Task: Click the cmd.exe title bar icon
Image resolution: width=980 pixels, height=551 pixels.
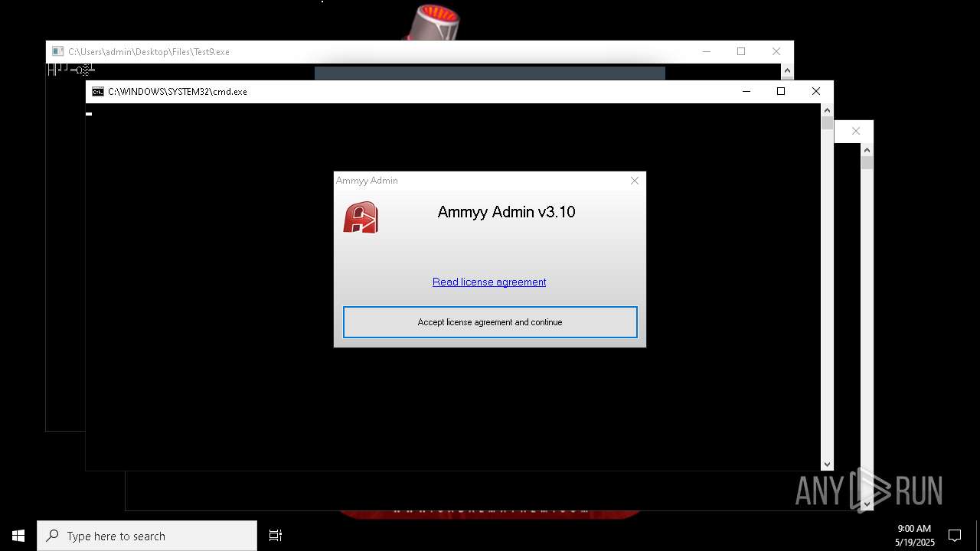Action: [98, 92]
